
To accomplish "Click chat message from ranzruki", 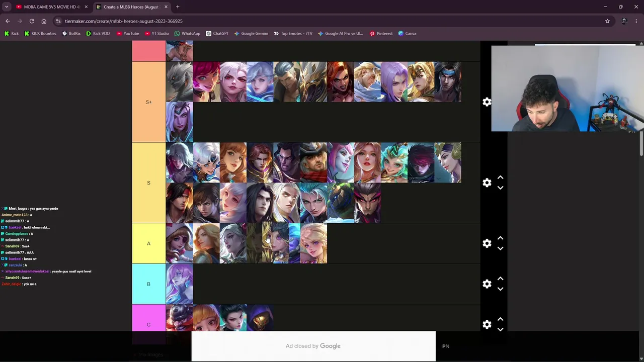I will [14, 265].
